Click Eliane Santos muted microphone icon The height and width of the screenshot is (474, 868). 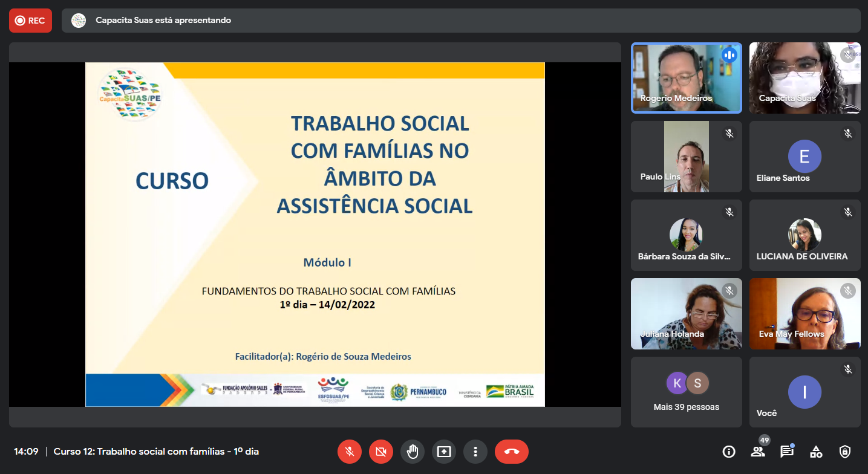(x=848, y=134)
